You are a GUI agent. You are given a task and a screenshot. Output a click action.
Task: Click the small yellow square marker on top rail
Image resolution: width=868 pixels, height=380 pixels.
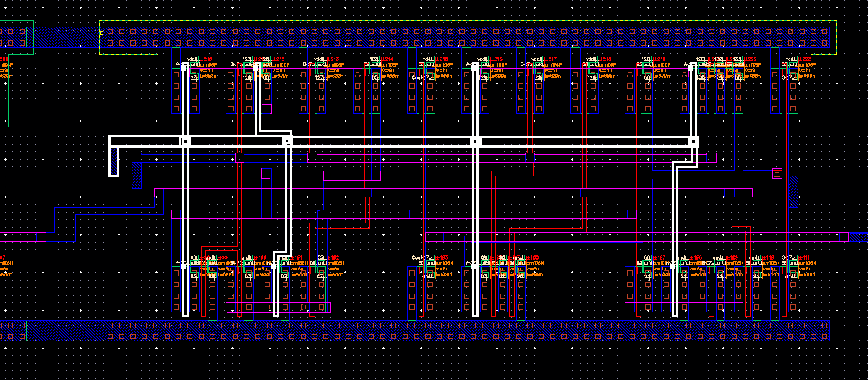pos(102,33)
